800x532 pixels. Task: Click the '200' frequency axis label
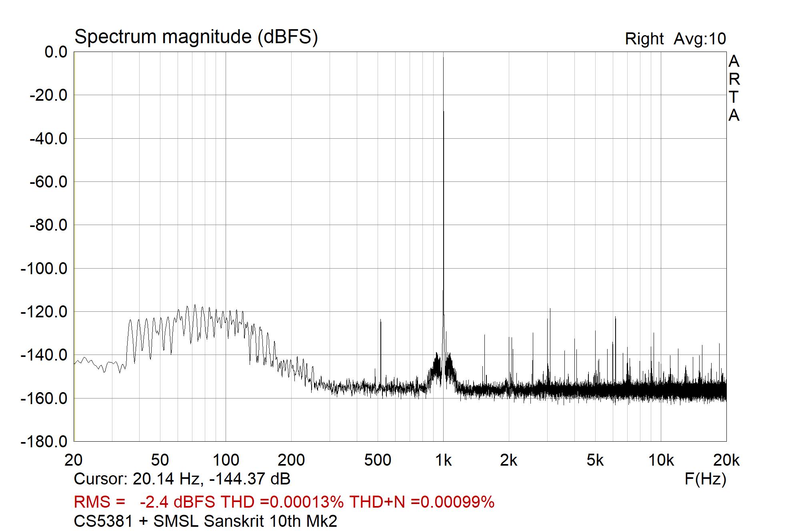pyautogui.click(x=291, y=460)
